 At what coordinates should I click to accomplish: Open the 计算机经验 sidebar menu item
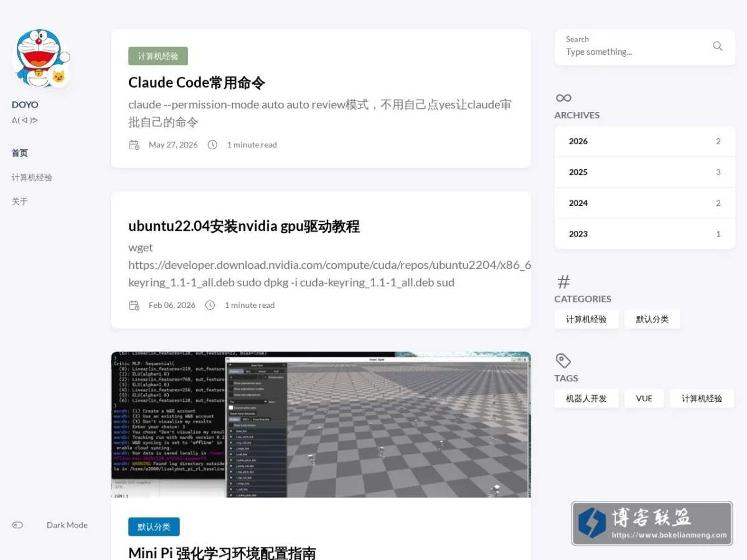coord(32,177)
